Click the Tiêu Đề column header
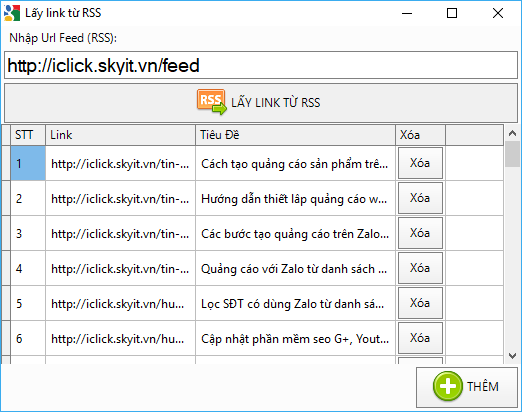522x412 pixels. pyautogui.click(x=295, y=135)
